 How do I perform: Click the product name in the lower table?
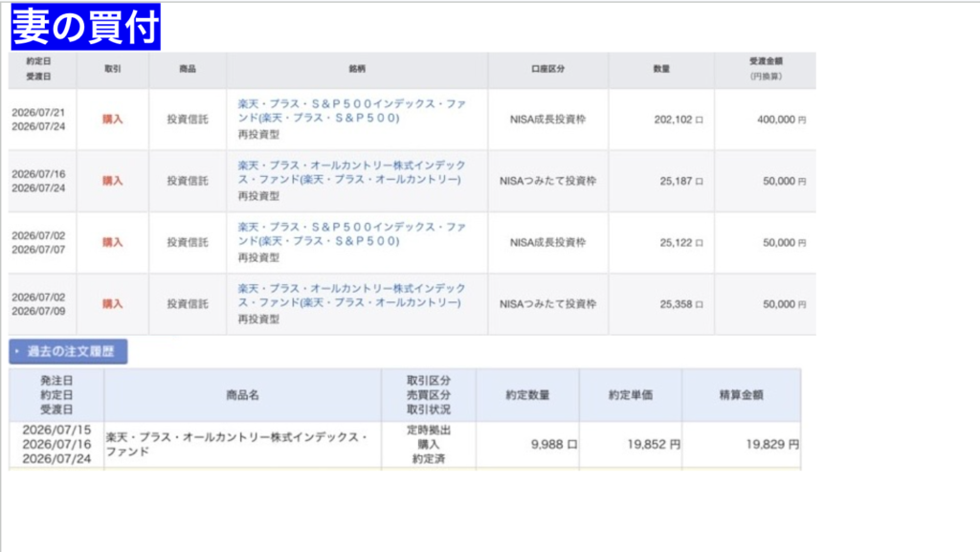point(236,444)
